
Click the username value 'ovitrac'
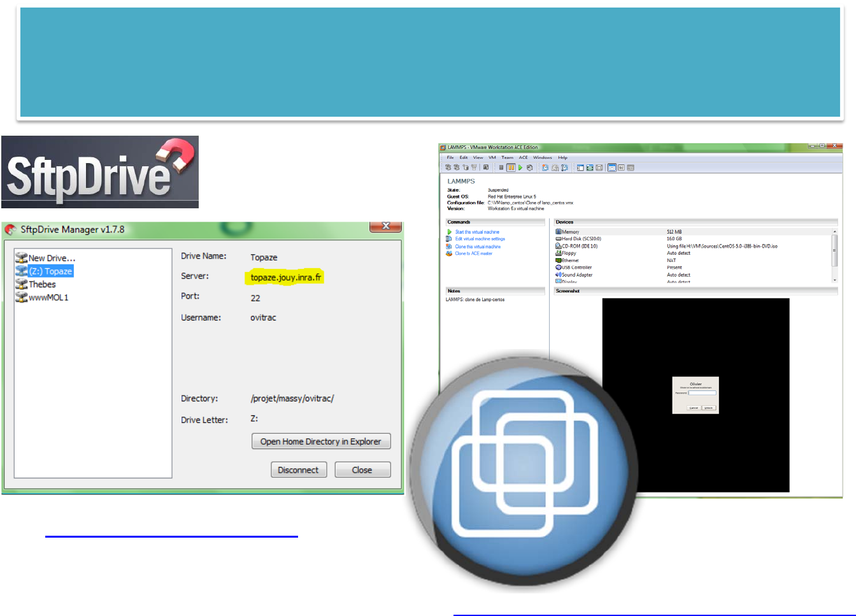pyautogui.click(x=263, y=317)
